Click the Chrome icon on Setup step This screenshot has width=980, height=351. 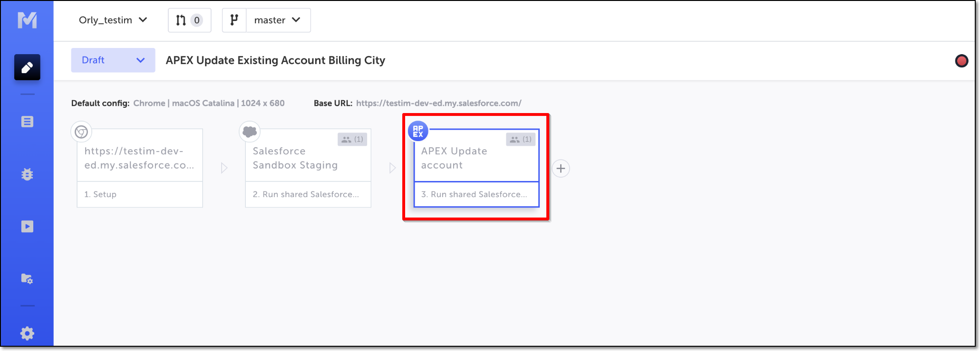pyautogui.click(x=81, y=132)
